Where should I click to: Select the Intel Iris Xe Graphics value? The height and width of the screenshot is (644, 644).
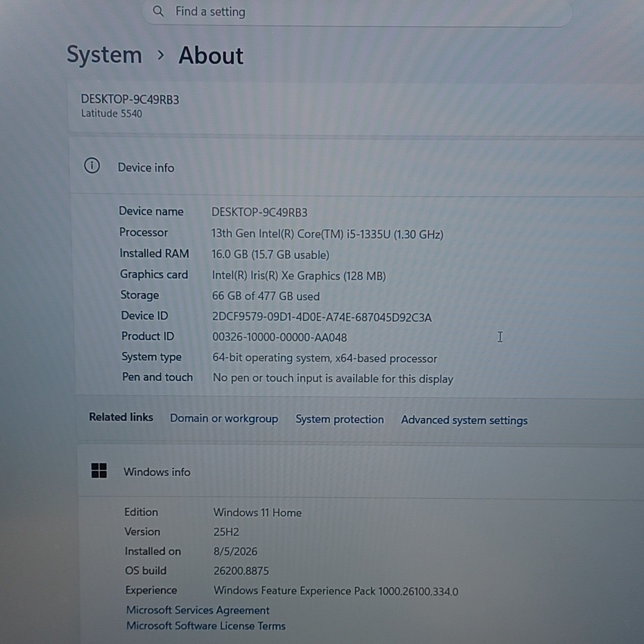299,276
